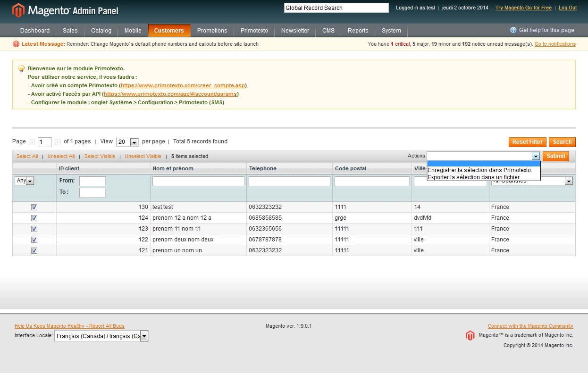The image size is (588, 373).
Task: Open the Primotexto menu
Action: pyautogui.click(x=254, y=31)
